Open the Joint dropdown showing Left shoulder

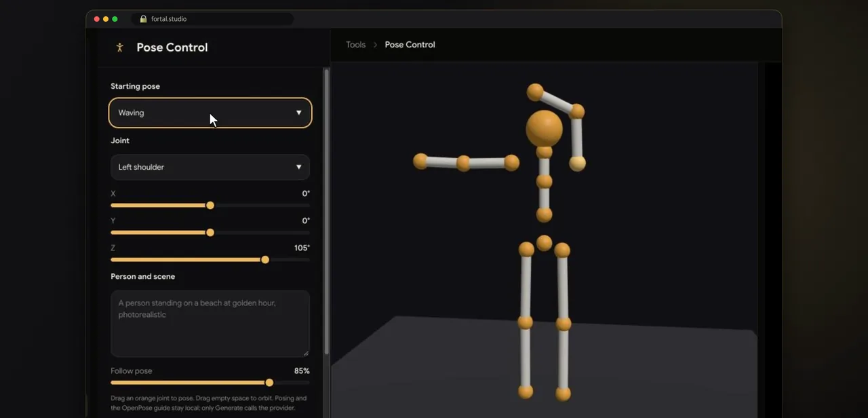[x=210, y=167]
